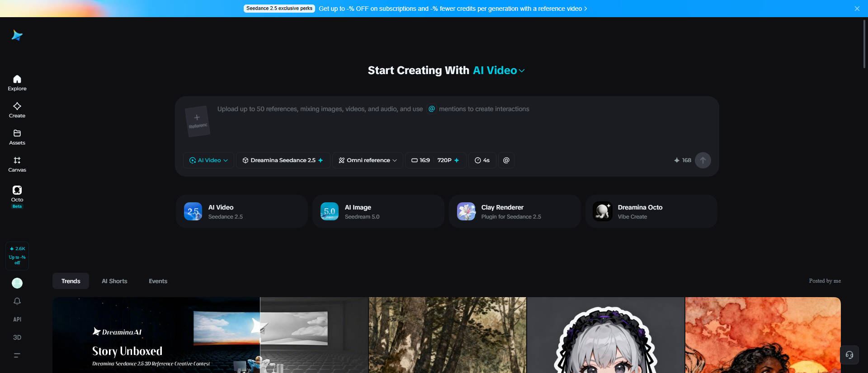This screenshot has width=868, height=373.
Task: Choose a model via Dreamina Seedance 2.5 dropdown
Action: pyautogui.click(x=283, y=160)
